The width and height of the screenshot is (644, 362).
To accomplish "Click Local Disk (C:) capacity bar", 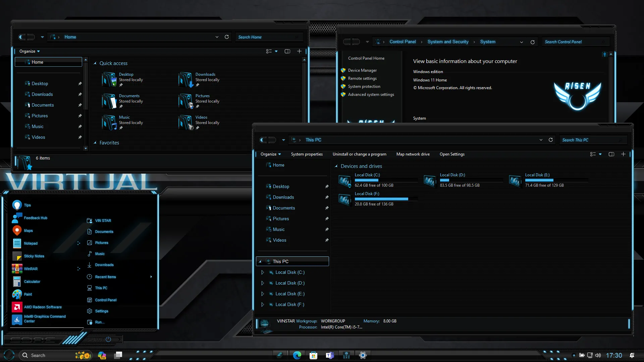I will 386,180.
